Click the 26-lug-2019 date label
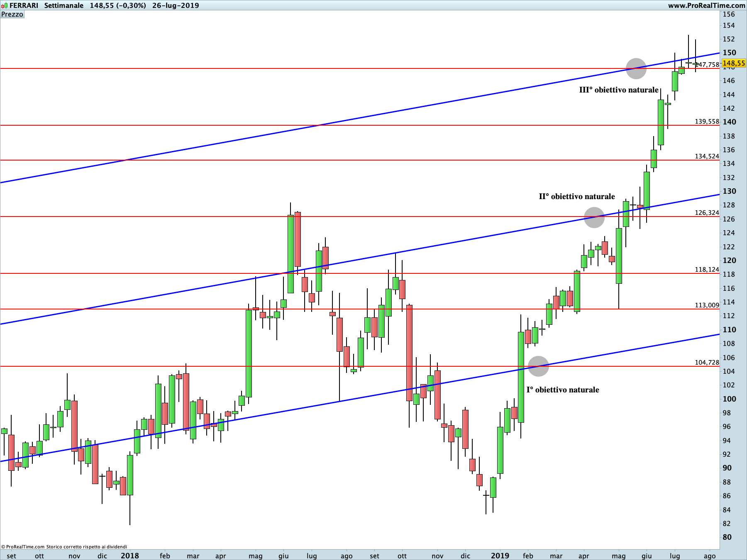The width and height of the screenshot is (747, 560). click(x=176, y=5)
